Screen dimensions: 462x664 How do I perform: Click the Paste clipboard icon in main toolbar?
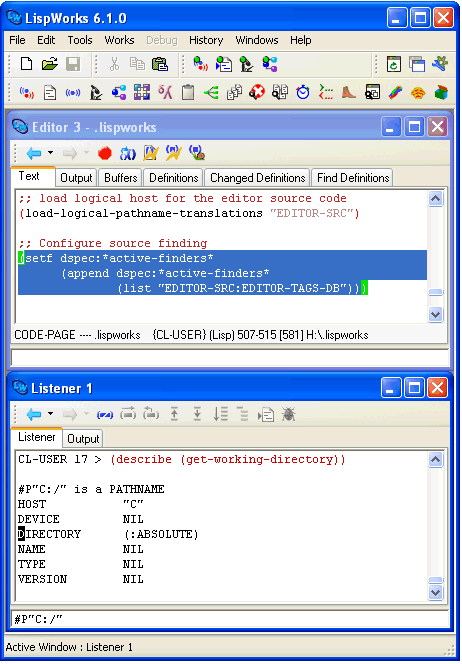coord(160,64)
